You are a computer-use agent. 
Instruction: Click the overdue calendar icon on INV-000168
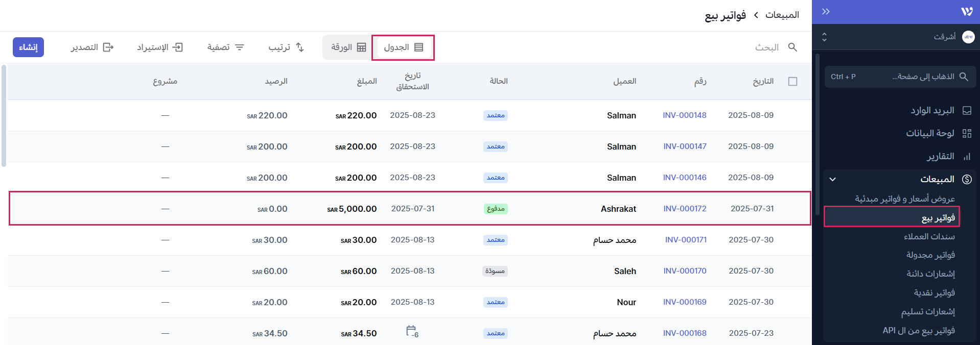[411, 331]
